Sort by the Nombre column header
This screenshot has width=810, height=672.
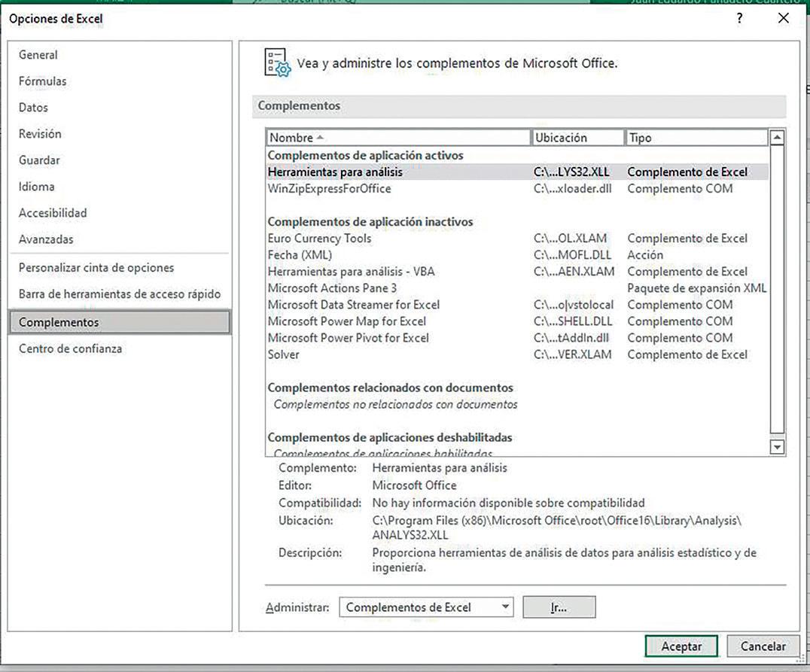point(398,138)
